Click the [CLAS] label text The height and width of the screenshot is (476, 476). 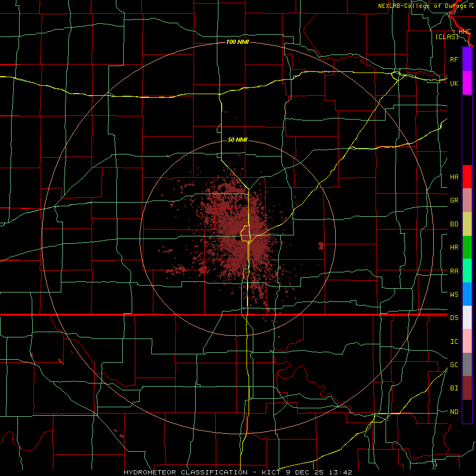pos(447,36)
